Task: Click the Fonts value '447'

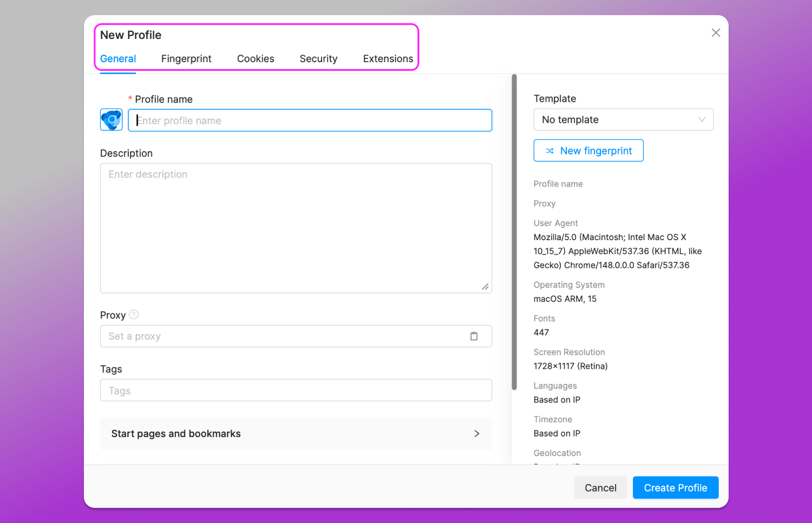Action: click(541, 333)
